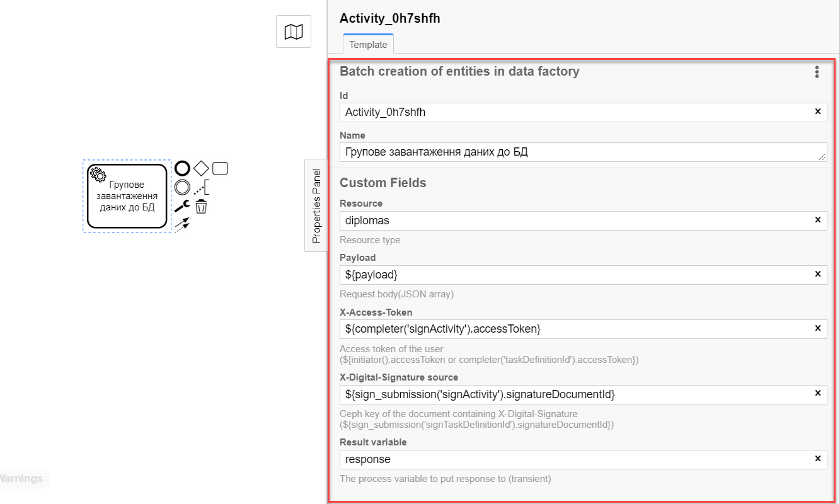This screenshot has width=840, height=504.
Task: Clear the Resource field diplomas
Action: [x=818, y=220]
